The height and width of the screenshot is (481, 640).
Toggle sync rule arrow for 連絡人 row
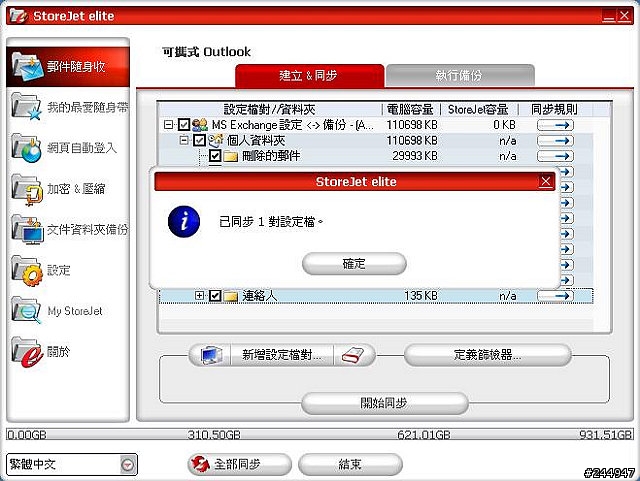[x=556, y=296]
